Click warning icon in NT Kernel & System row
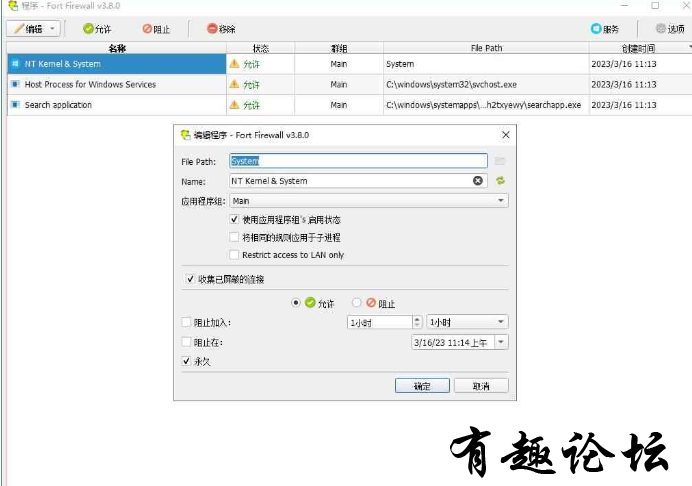692x486 pixels. (234, 64)
